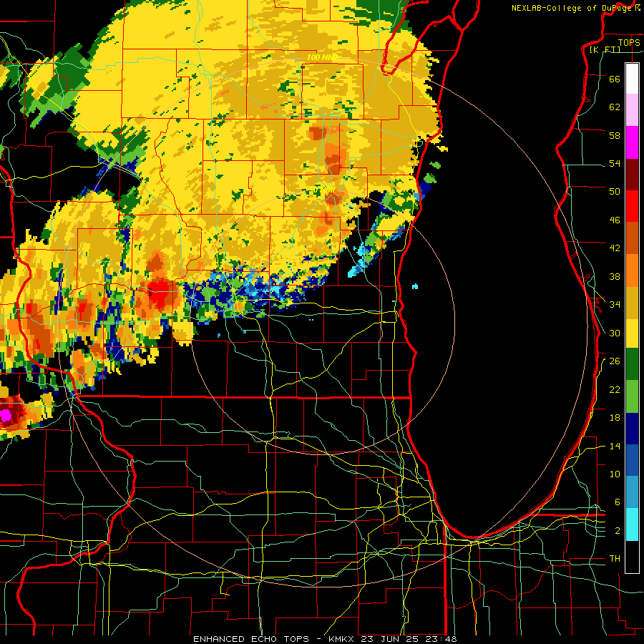Click the 18 legend value
Image resolution: width=644 pixels, height=644 pixels.
pos(615,418)
